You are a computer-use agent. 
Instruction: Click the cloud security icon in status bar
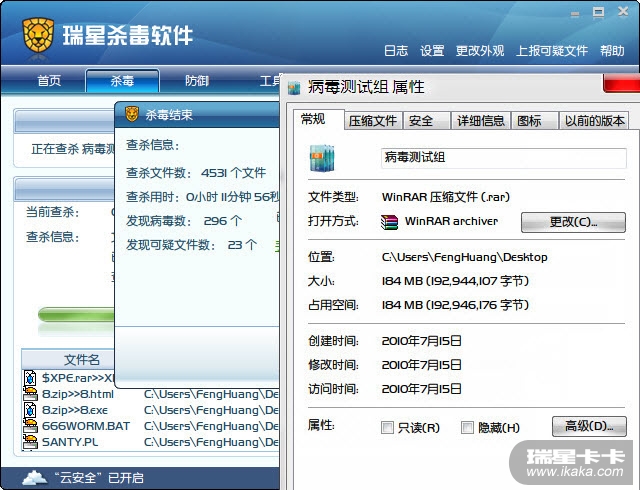35,477
